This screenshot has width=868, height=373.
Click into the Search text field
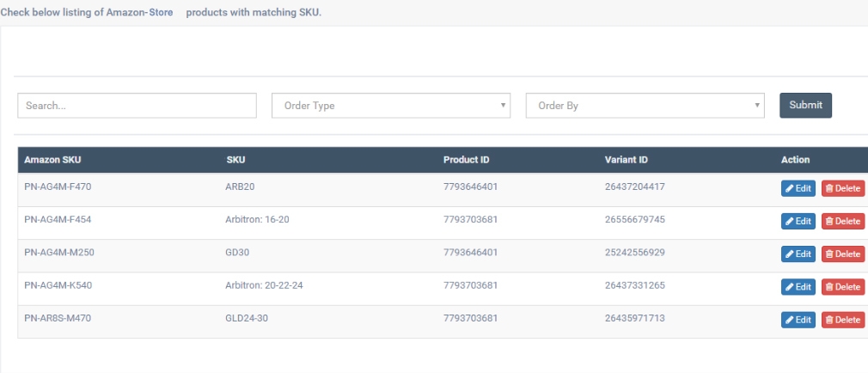(x=138, y=106)
